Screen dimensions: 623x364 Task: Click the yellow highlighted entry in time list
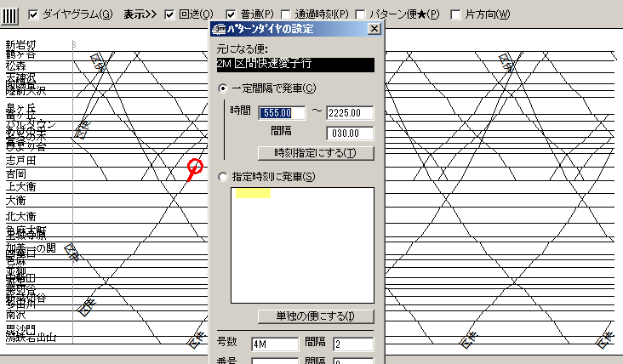click(254, 194)
